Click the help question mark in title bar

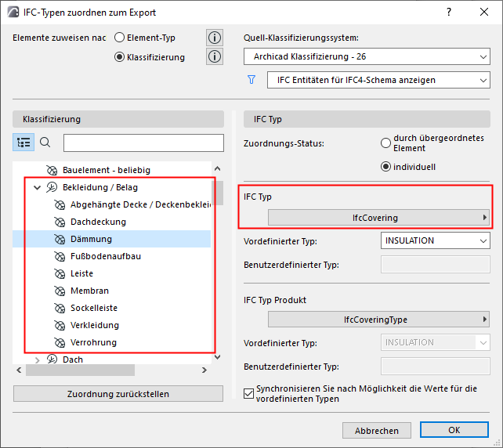pos(449,13)
